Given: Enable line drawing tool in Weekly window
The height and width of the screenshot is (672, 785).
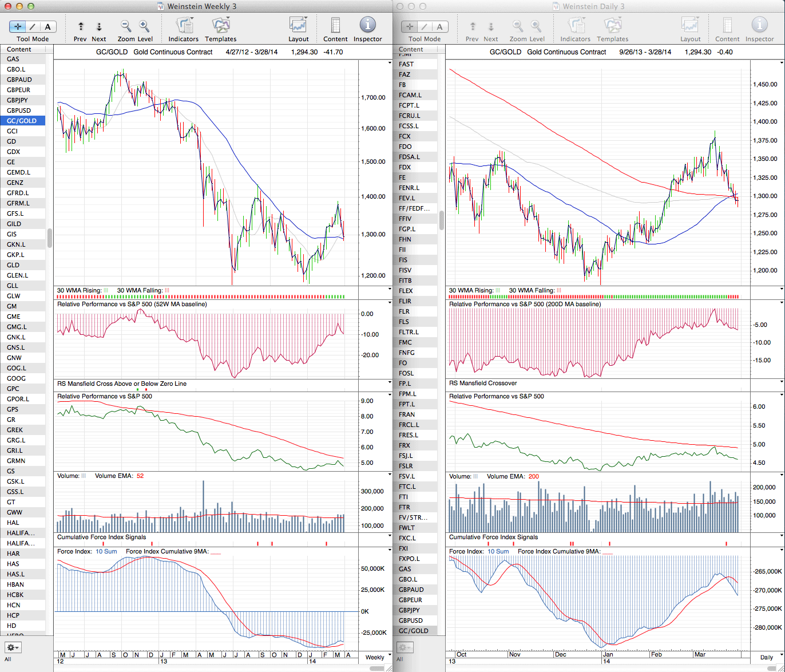Looking at the screenshot, I should (x=33, y=27).
